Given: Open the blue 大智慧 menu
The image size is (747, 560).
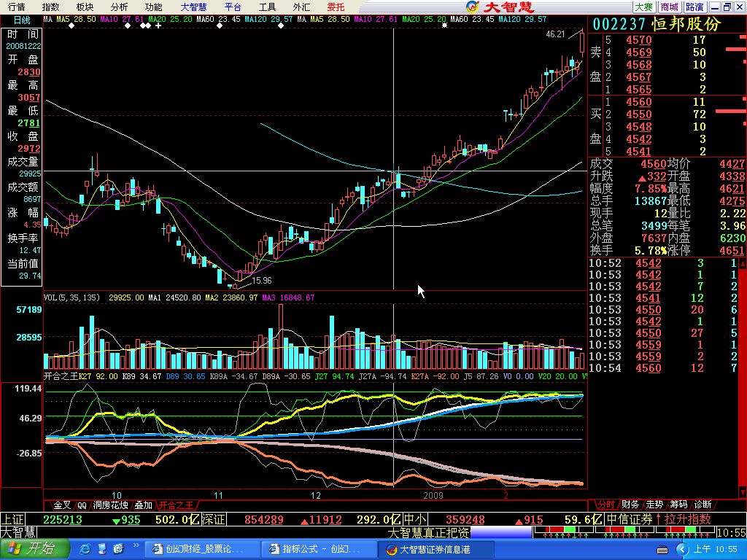Looking at the screenshot, I should click(193, 7).
